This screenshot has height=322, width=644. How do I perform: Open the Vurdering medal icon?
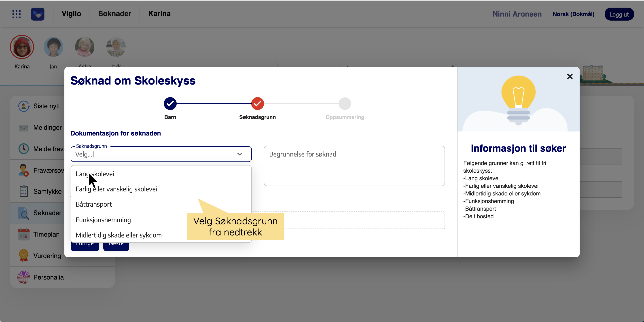point(23,256)
